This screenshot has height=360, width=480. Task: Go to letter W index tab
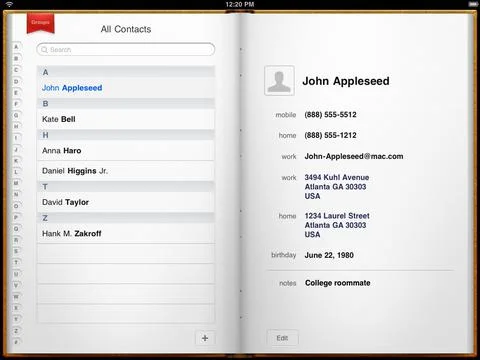tap(16, 296)
